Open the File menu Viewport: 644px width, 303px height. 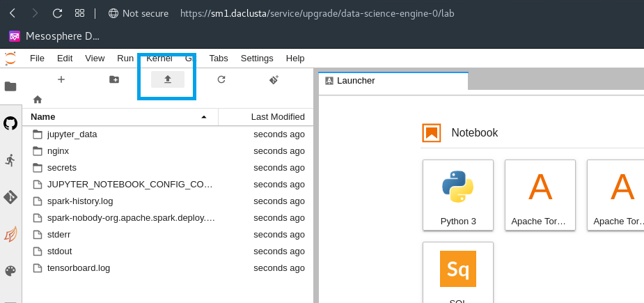pyautogui.click(x=37, y=59)
